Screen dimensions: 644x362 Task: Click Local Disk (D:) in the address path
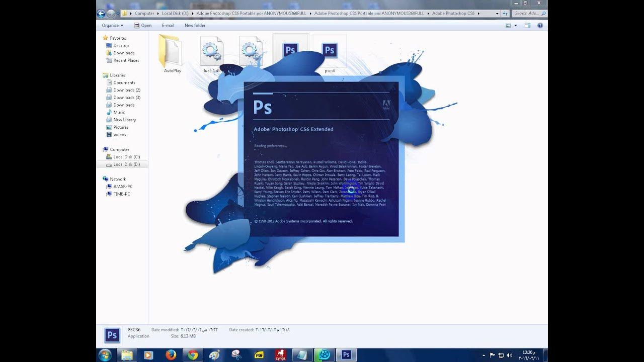click(175, 14)
